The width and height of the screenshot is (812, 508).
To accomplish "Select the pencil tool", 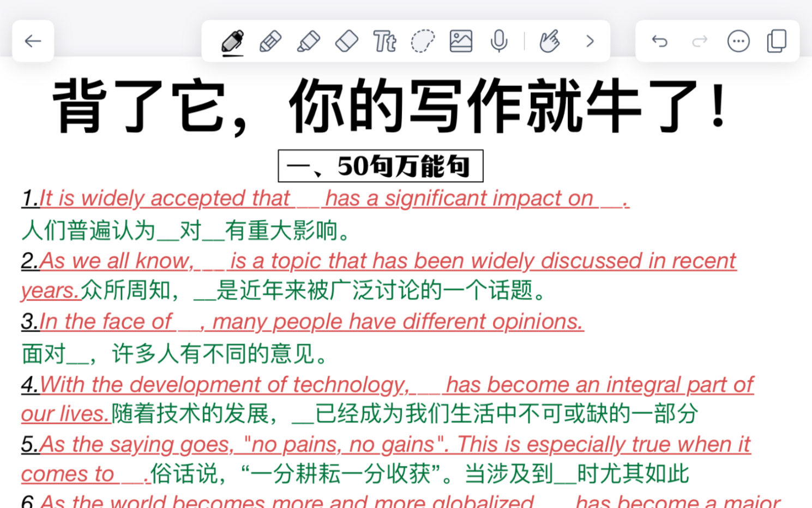I will pyautogui.click(x=270, y=41).
